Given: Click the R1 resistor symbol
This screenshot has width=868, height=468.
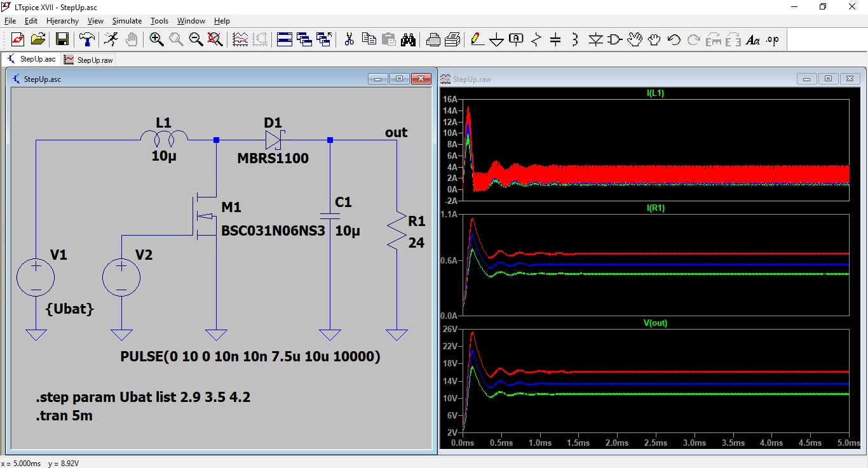Looking at the screenshot, I should click(x=397, y=231).
